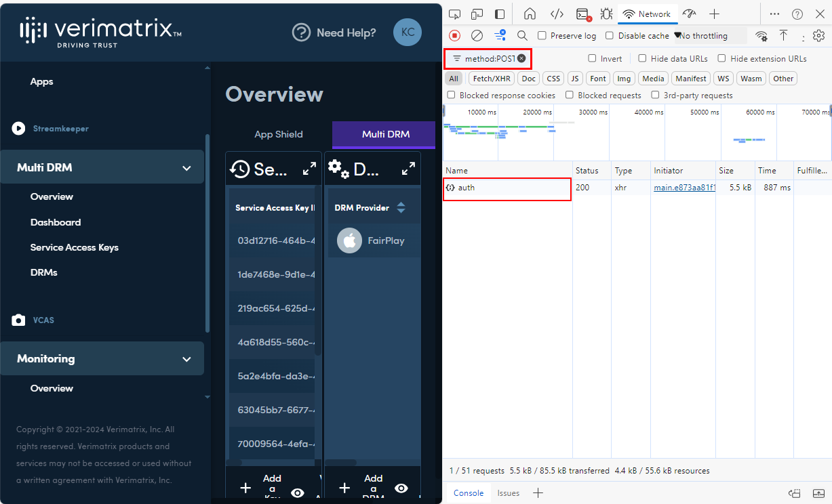Check the Invert filter box

tap(592, 58)
